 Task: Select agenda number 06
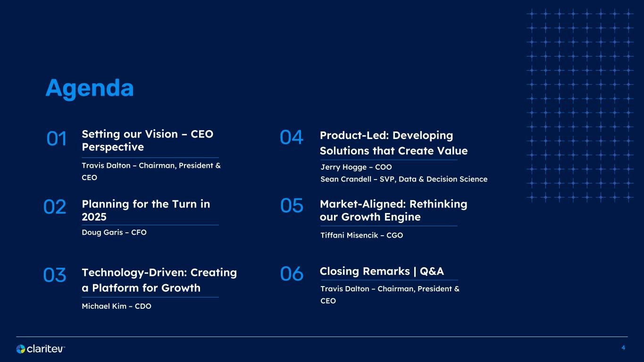(292, 274)
